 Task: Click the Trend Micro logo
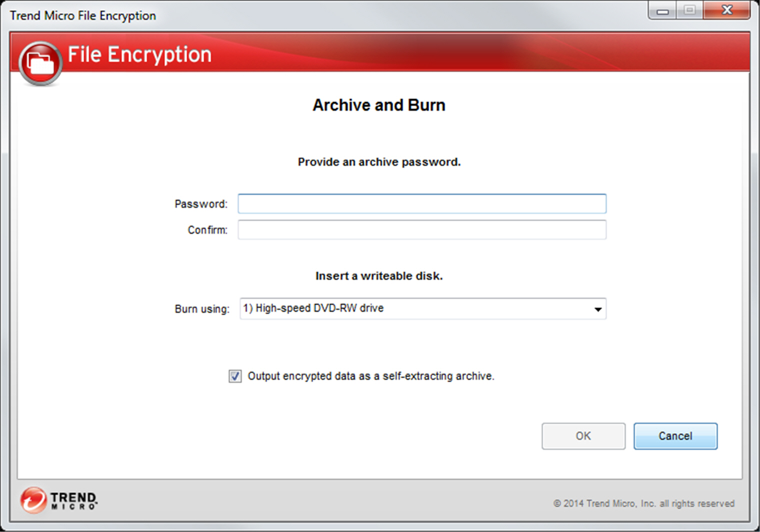click(59, 500)
